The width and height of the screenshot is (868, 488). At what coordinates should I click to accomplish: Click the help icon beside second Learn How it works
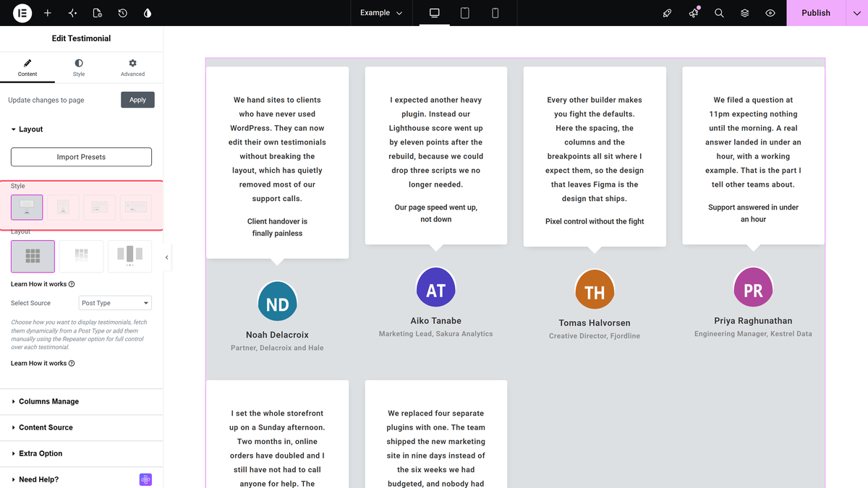click(x=72, y=363)
